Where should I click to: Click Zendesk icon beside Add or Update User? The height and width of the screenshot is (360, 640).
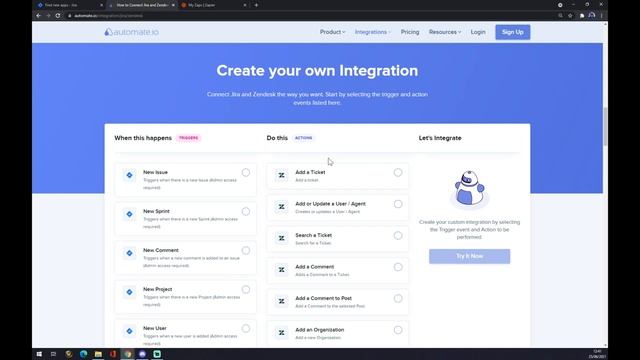coord(282,207)
